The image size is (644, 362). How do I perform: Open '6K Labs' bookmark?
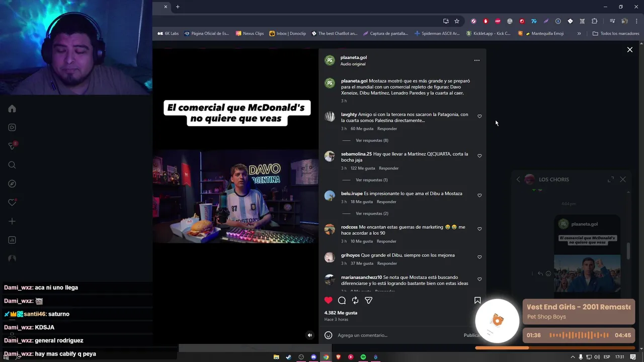click(168, 34)
